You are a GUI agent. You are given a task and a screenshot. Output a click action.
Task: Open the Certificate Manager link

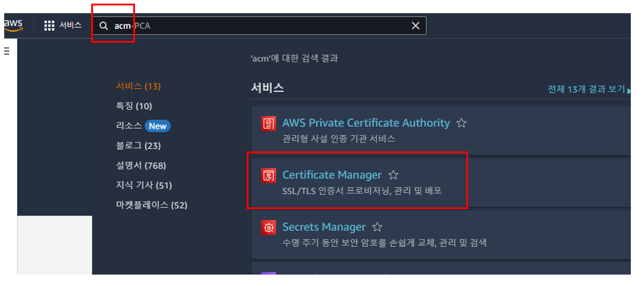(332, 175)
